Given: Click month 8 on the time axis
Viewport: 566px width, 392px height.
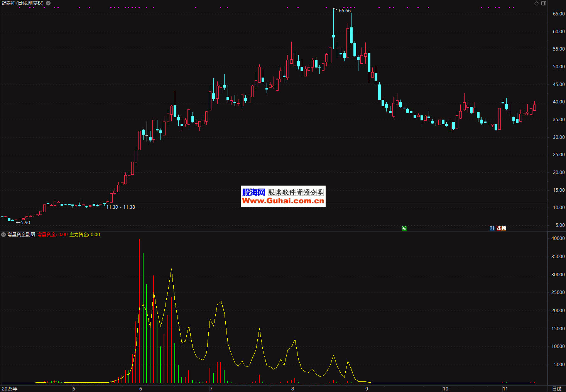Looking at the screenshot, I should pyautogui.click(x=292, y=389).
